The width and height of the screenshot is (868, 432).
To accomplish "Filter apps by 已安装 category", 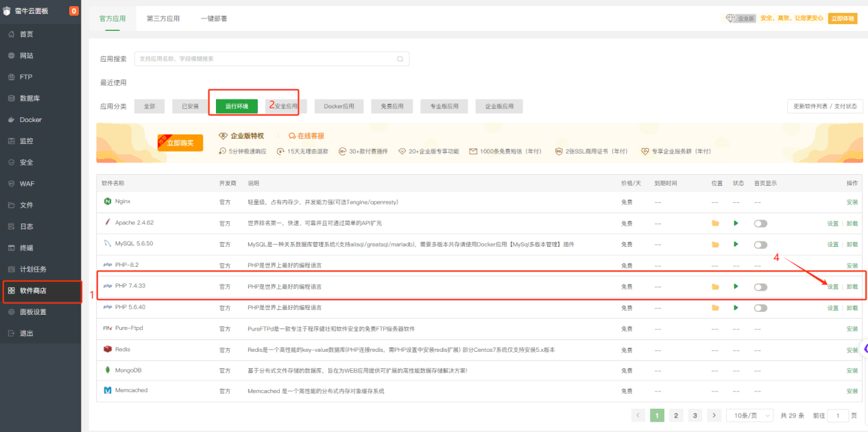I will 190,106.
